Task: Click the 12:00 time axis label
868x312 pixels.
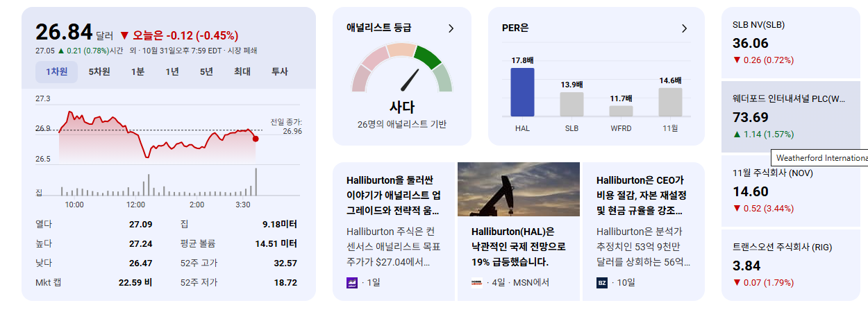Action: [135, 205]
